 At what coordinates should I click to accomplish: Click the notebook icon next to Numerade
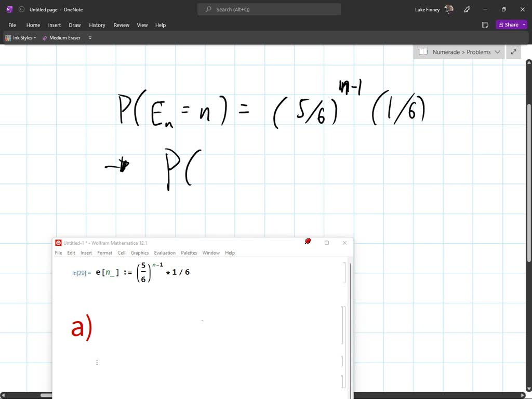(x=423, y=52)
